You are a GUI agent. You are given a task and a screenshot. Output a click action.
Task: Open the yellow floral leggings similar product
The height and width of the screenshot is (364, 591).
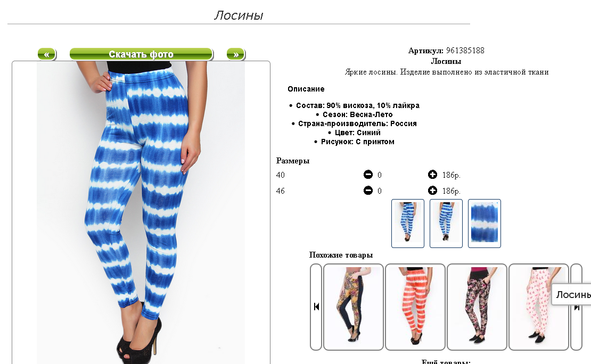[x=354, y=307]
